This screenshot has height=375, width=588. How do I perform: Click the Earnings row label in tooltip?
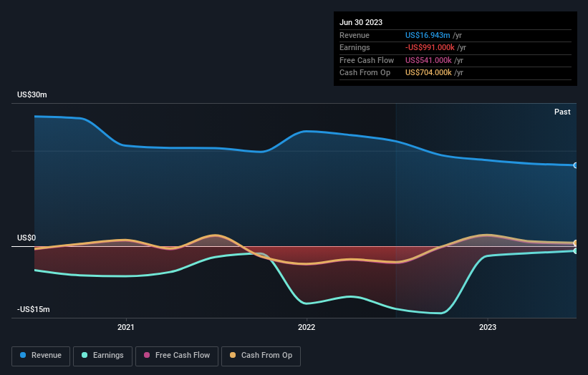pos(355,47)
